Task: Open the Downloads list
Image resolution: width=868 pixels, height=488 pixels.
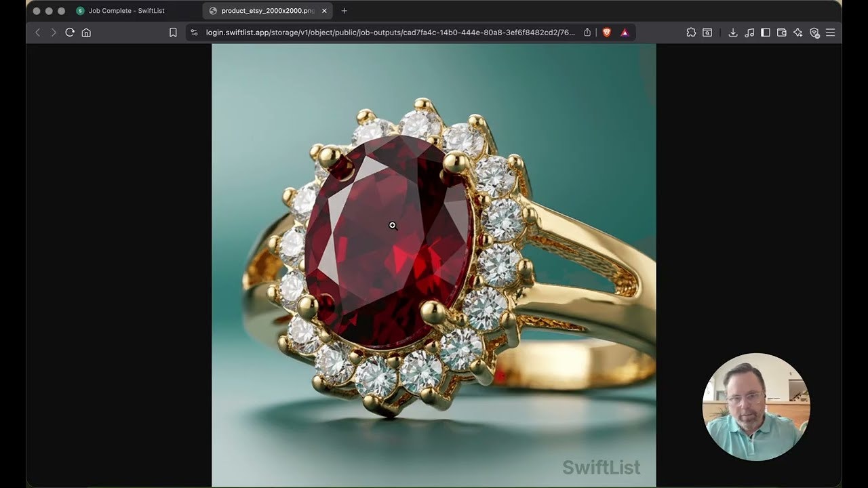Action: [733, 32]
